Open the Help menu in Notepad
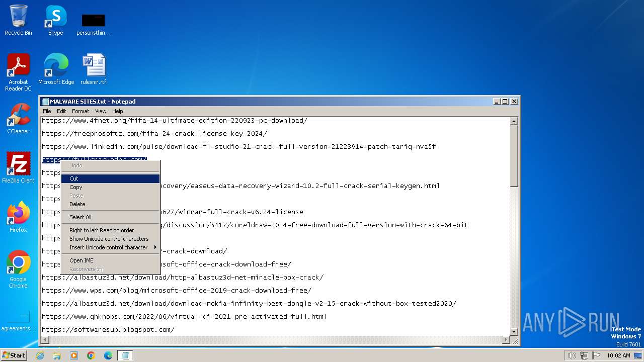This screenshot has height=362, width=644. click(x=117, y=111)
